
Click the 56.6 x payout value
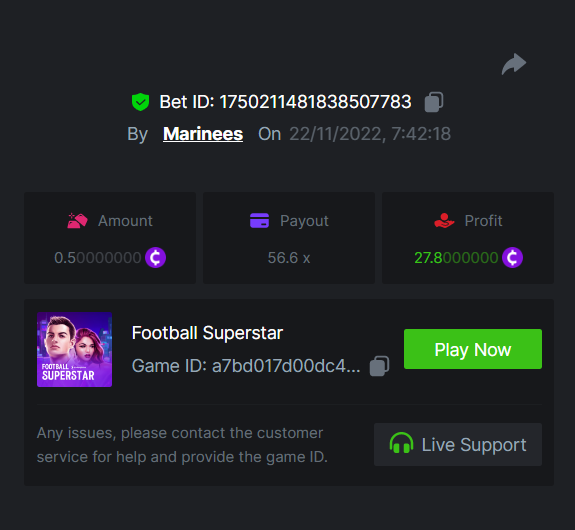(x=289, y=258)
